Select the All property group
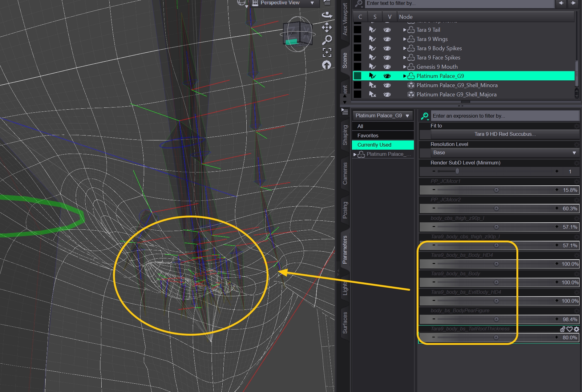The width and height of the screenshot is (582, 392). 383,126
